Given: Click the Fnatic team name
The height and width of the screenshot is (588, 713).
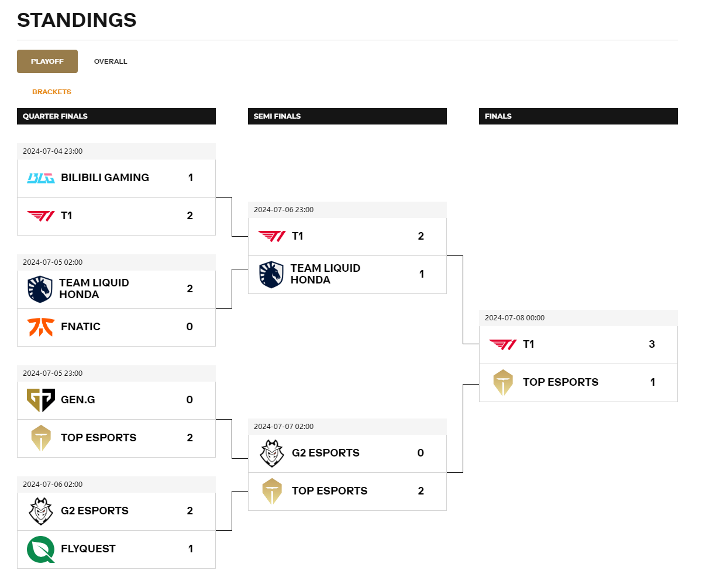Looking at the screenshot, I should coord(81,327).
